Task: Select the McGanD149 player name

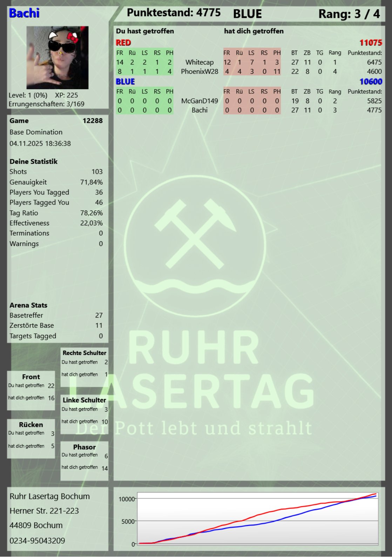Action: [199, 101]
